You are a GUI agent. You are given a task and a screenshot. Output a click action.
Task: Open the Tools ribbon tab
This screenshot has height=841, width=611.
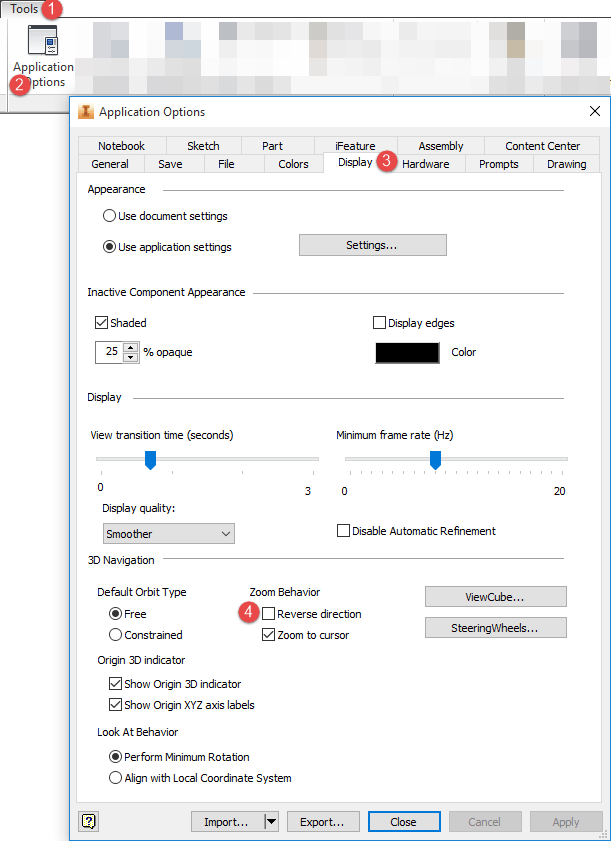[24, 9]
